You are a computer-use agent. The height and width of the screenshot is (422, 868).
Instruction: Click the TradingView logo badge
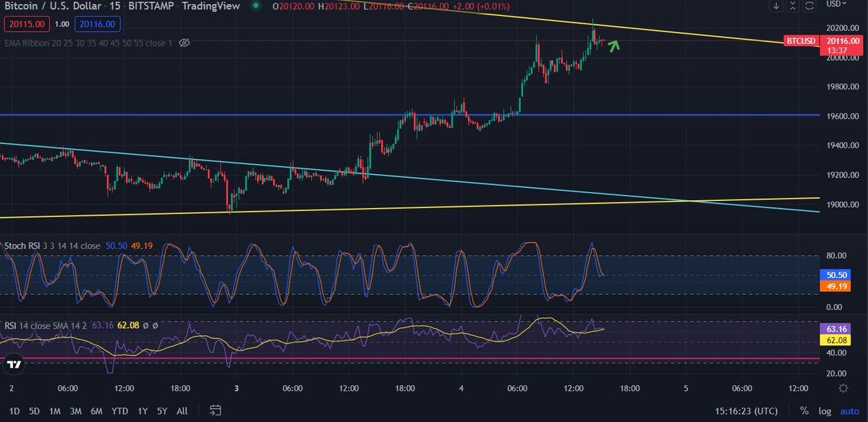coord(12,365)
